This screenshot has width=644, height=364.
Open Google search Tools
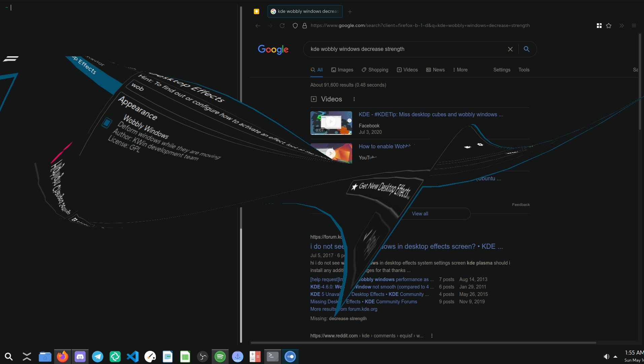(x=524, y=70)
